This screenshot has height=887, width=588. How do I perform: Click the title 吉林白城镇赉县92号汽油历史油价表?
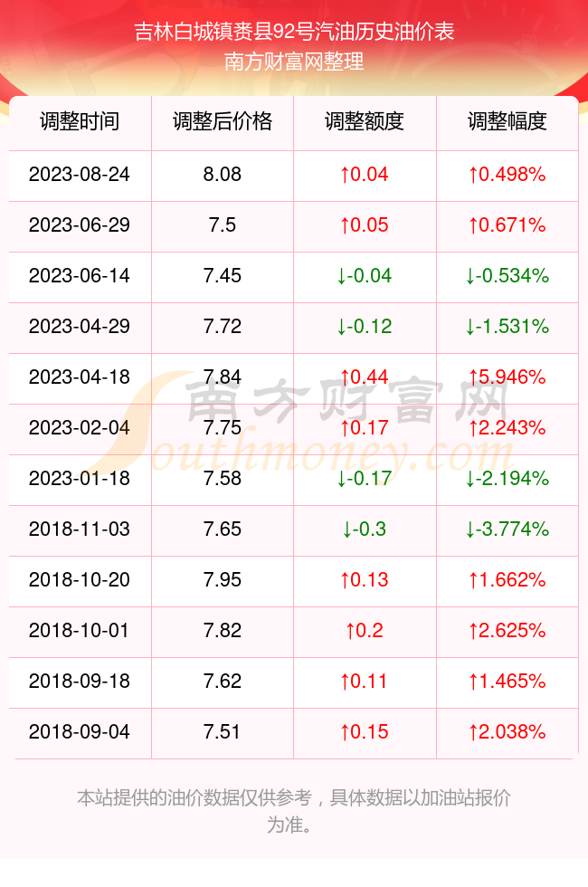pyautogui.click(x=294, y=32)
